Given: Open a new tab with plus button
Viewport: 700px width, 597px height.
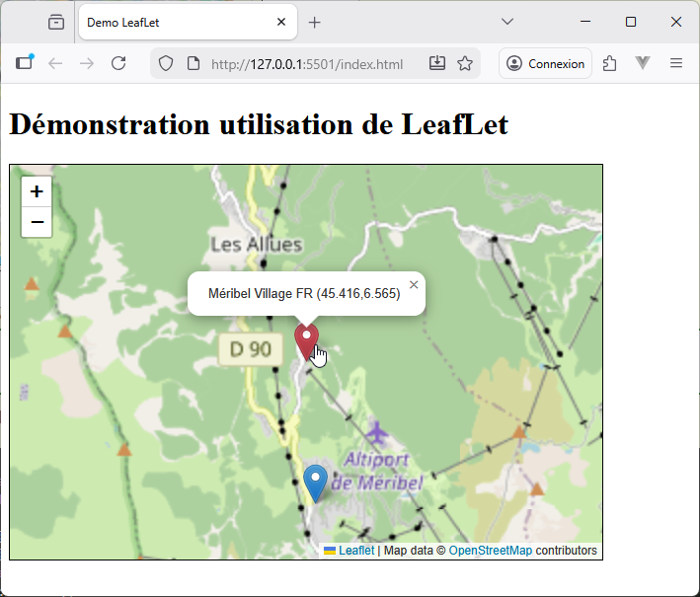Looking at the screenshot, I should 315,22.
